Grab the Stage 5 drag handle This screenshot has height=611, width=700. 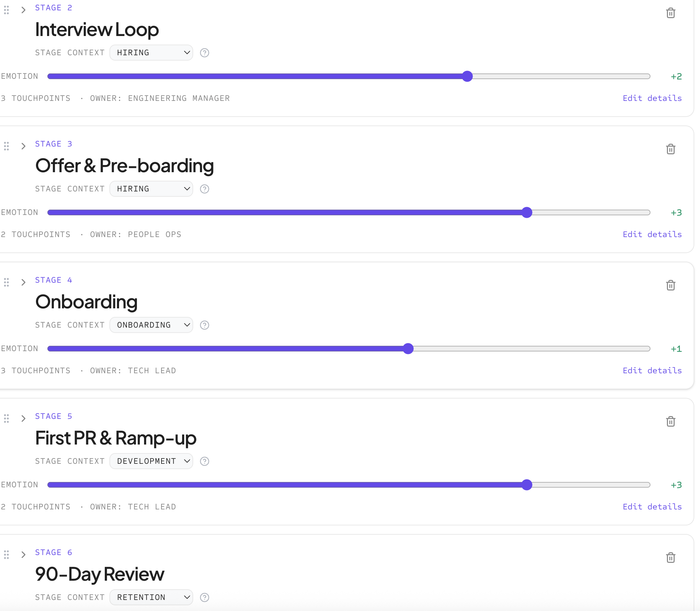6,419
